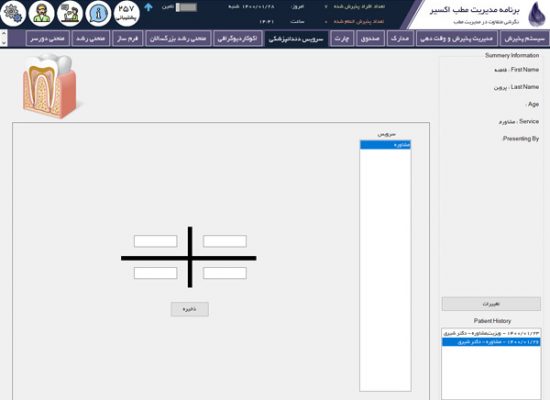This screenshot has width=550, height=400.
Task: Open the gear settings icon
Action: click(13, 13)
